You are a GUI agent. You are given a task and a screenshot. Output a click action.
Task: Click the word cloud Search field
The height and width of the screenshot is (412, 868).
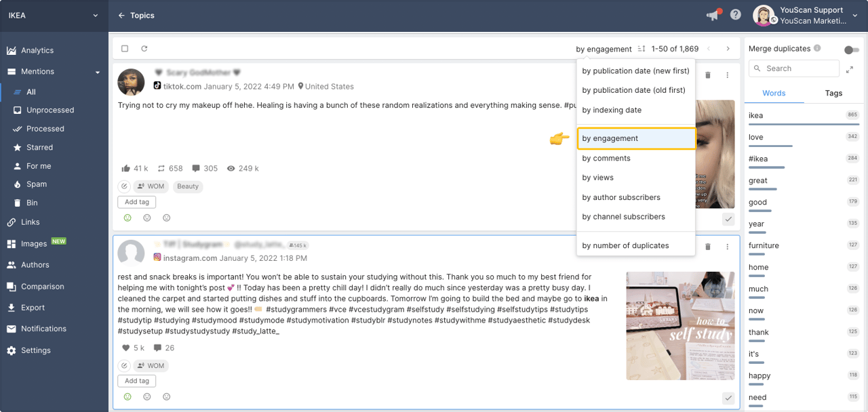tap(793, 68)
